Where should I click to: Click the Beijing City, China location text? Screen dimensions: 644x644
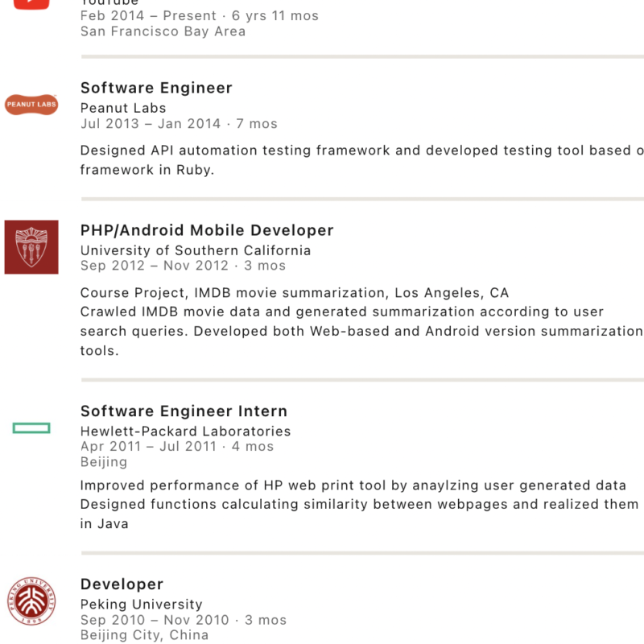(x=145, y=635)
